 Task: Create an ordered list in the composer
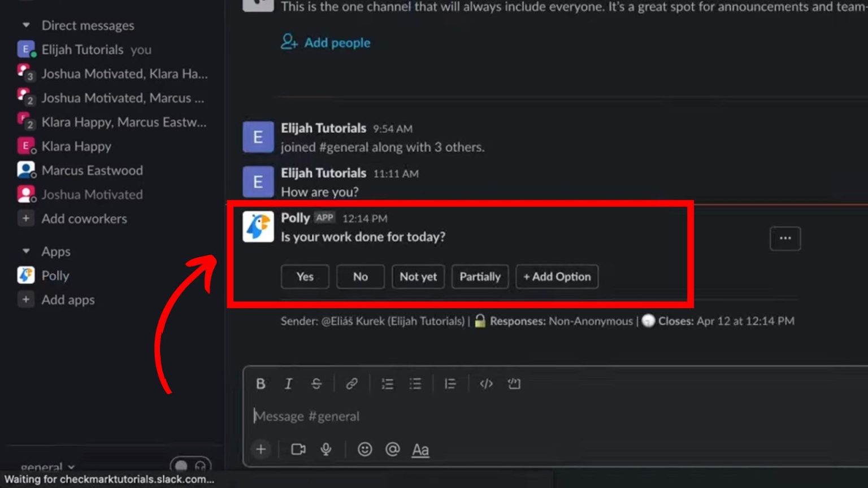point(387,384)
